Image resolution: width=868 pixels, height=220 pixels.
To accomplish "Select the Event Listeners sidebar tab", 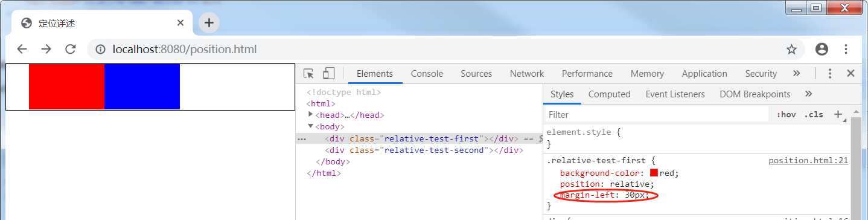I will [x=675, y=94].
